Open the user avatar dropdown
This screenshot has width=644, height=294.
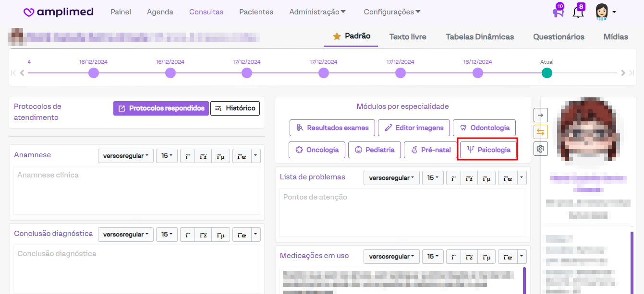coord(605,12)
